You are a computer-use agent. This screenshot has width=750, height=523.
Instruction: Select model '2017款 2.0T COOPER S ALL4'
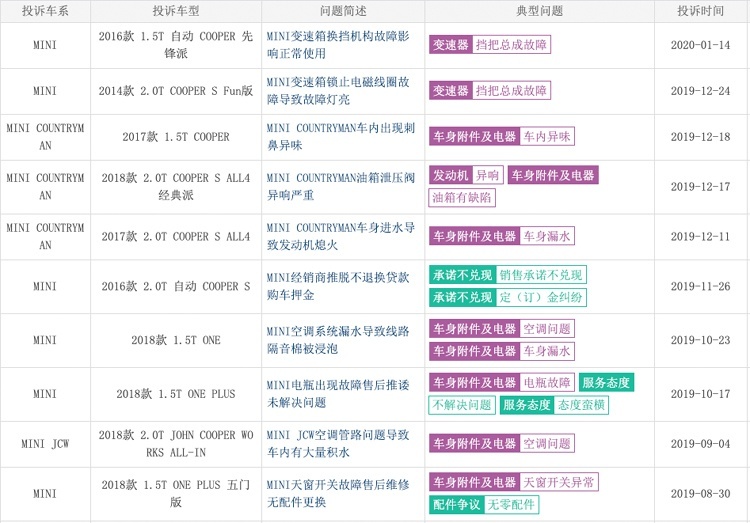pyautogui.click(x=176, y=236)
